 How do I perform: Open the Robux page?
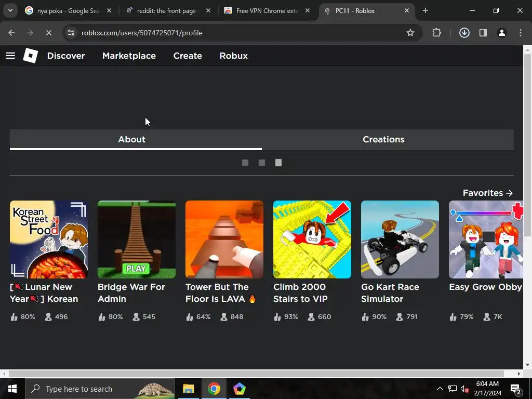(x=233, y=56)
